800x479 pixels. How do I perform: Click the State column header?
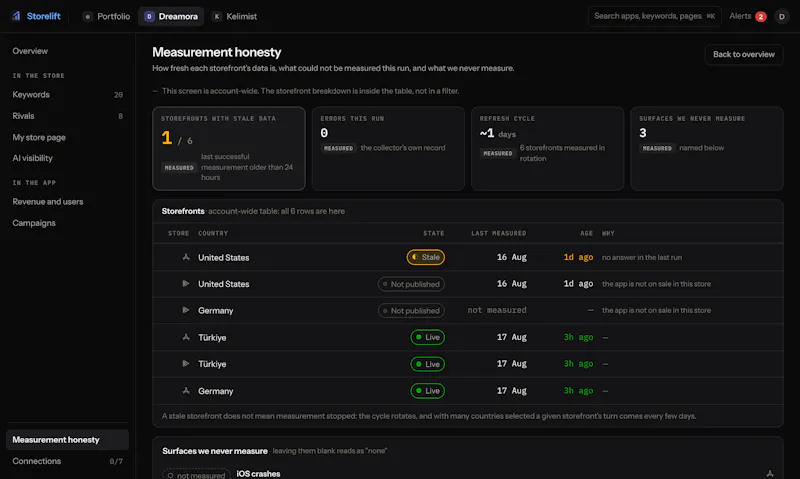[x=434, y=233]
